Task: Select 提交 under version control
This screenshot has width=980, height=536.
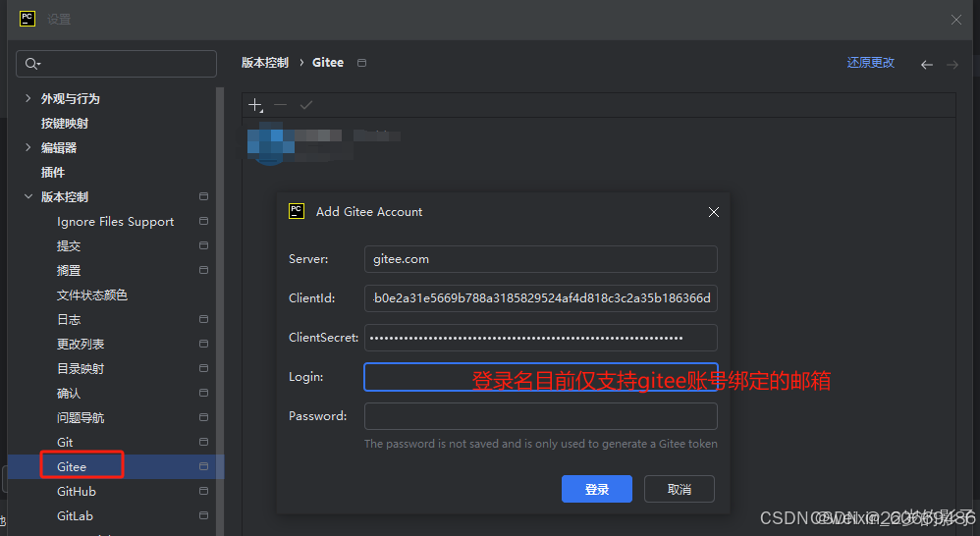Action: point(68,246)
